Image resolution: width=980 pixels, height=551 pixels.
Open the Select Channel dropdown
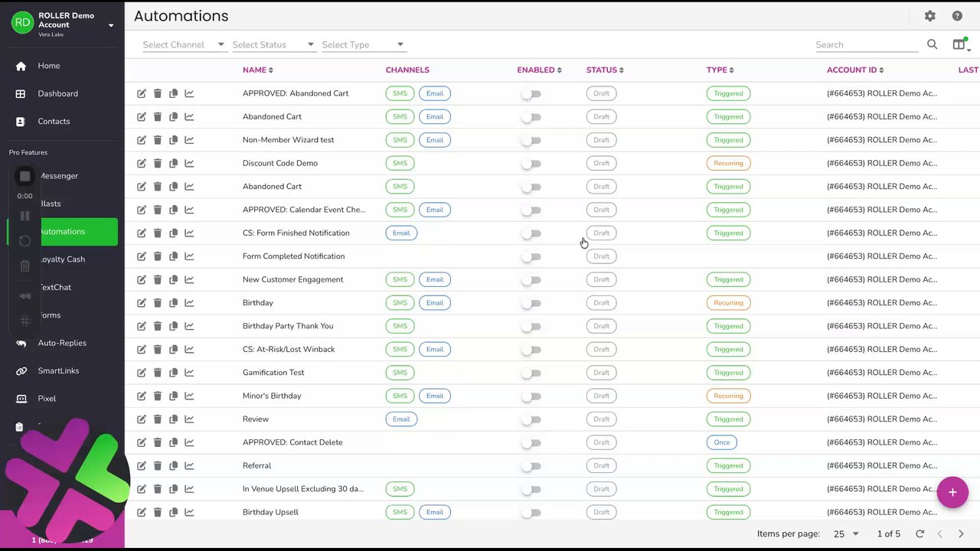(183, 44)
